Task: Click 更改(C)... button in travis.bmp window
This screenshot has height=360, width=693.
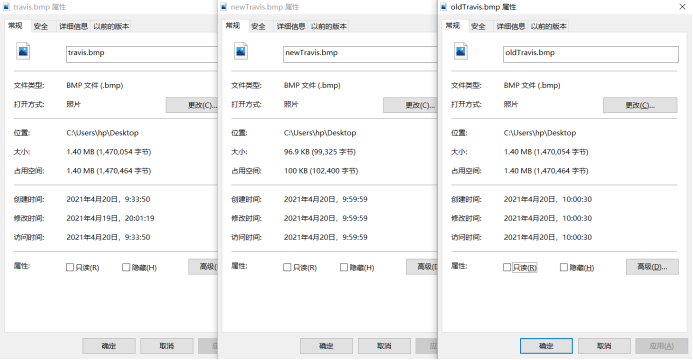Action: coord(191,105)
